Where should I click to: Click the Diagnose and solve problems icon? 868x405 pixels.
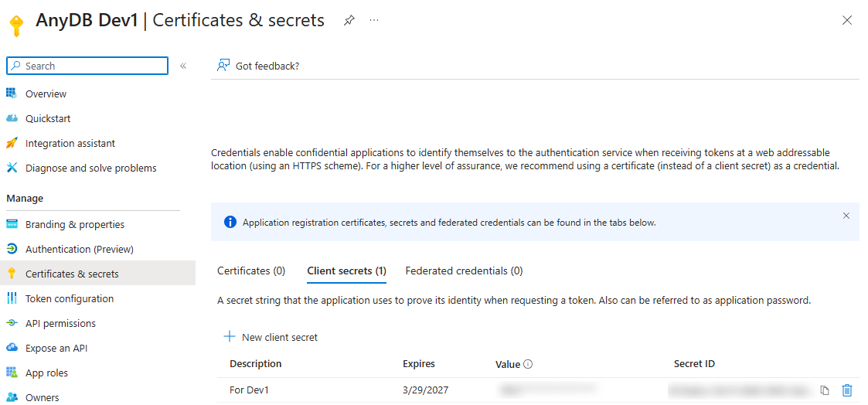pyautogui.click(x=12, y=168)
